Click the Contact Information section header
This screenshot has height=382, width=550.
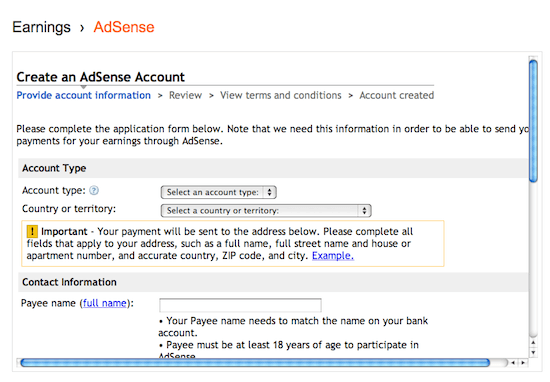point(273,282)
